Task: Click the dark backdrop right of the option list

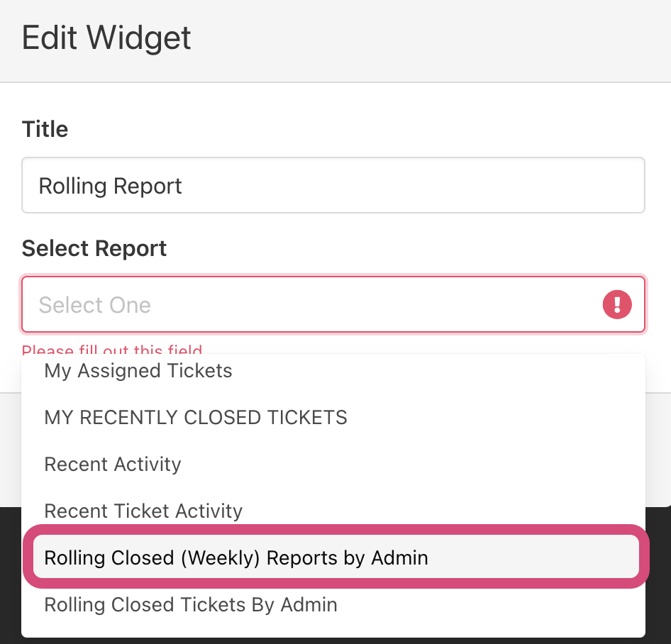Action: [659, 574]
